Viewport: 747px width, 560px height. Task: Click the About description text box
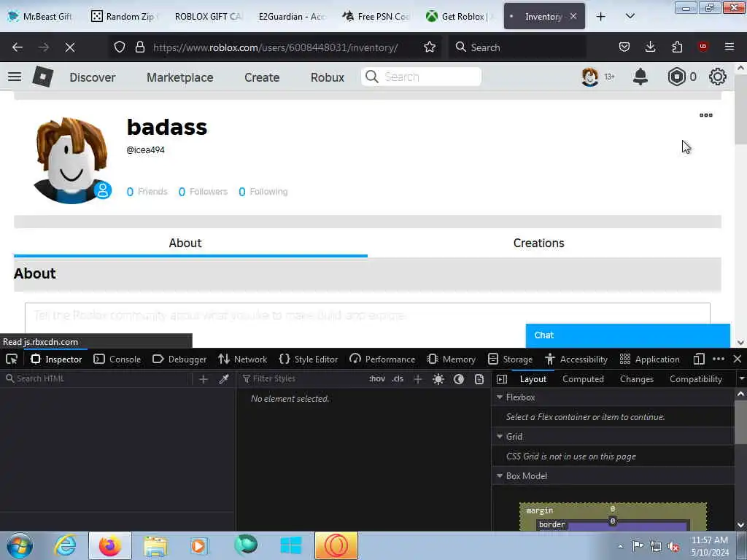[x=368, y=318]
